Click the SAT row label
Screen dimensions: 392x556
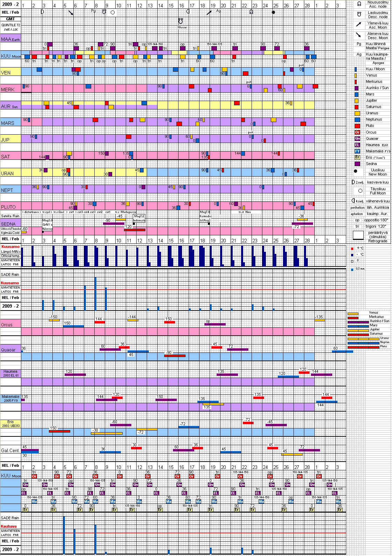click(x=6, y=157)
